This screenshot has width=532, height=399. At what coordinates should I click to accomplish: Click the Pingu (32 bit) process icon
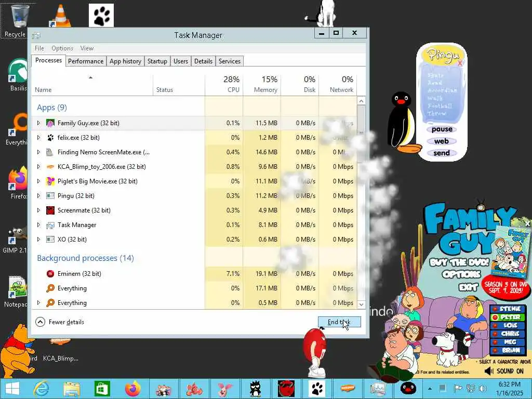pos(50,196)
